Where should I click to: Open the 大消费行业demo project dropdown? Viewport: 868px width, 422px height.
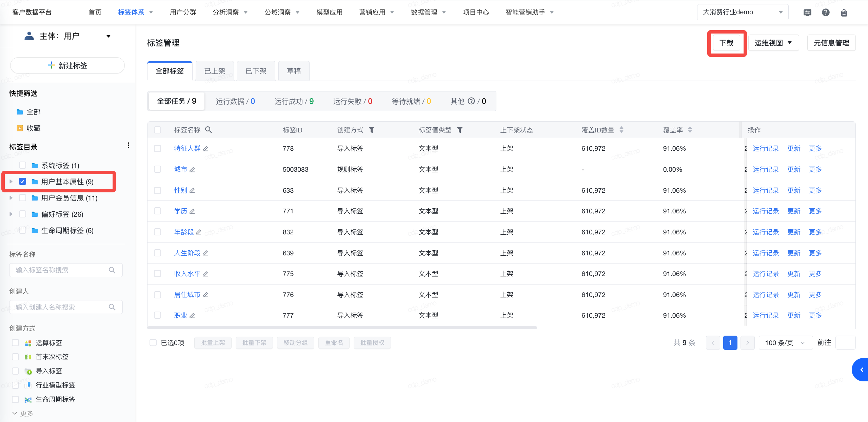point(743,12)
